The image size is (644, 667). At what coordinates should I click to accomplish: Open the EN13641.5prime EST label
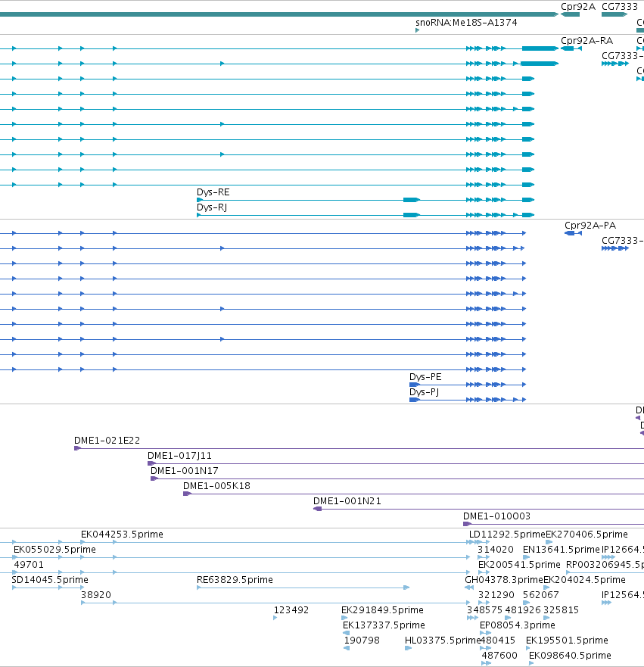(561, 550)
